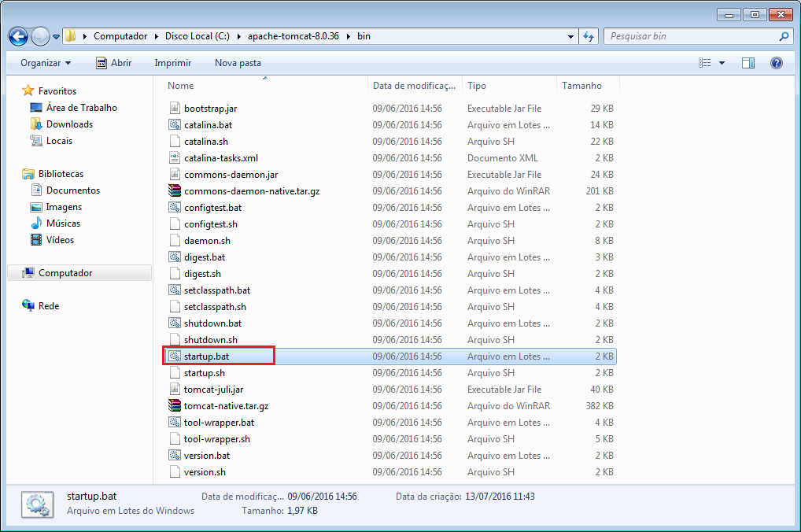This screenshot has height=532, width=801.
Task: Select the file named version.bat
Action: tap(207, 456)
